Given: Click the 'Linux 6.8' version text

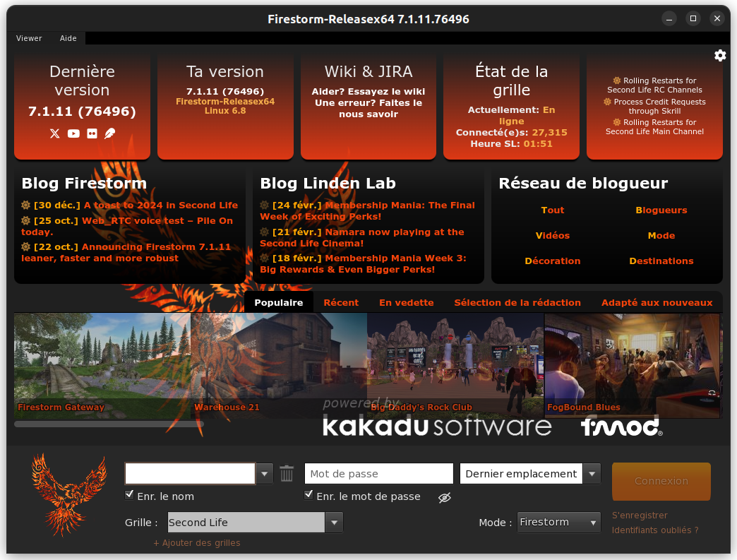Looking at the screenshot, I should point(225,111).
